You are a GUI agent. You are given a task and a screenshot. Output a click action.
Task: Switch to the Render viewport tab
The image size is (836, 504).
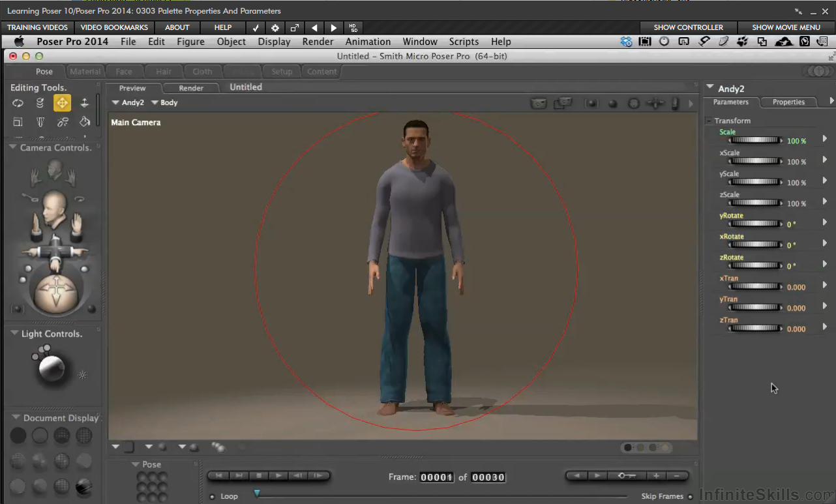pos(191,88)
